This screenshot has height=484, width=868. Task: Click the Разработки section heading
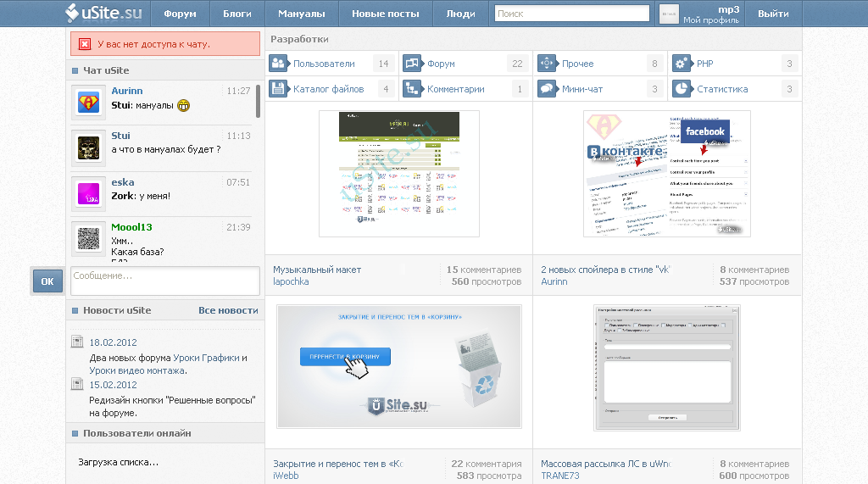[299, 39]
